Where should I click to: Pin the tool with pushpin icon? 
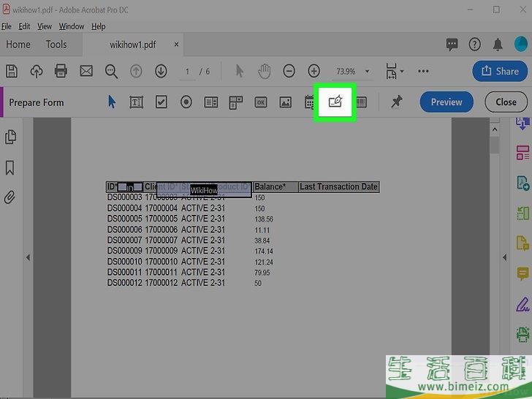pos(396,102)
